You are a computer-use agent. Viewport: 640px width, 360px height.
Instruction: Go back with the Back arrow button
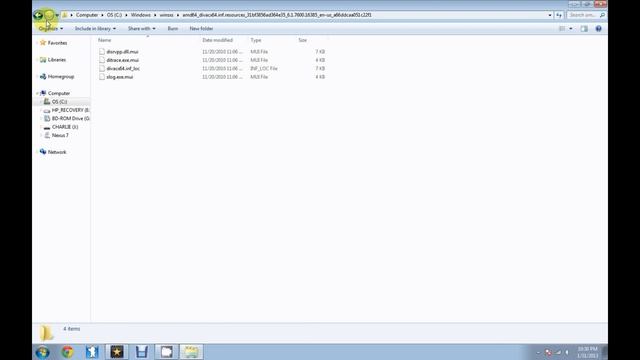pyautogui.click(x=38, y=15)
